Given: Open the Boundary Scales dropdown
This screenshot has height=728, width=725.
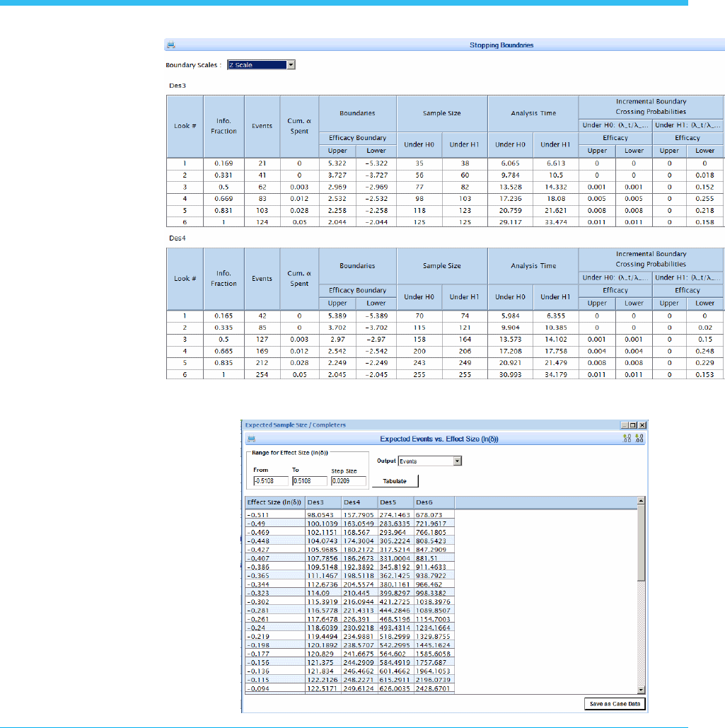Looking at the screenshot, I should (x=291, y=65).
